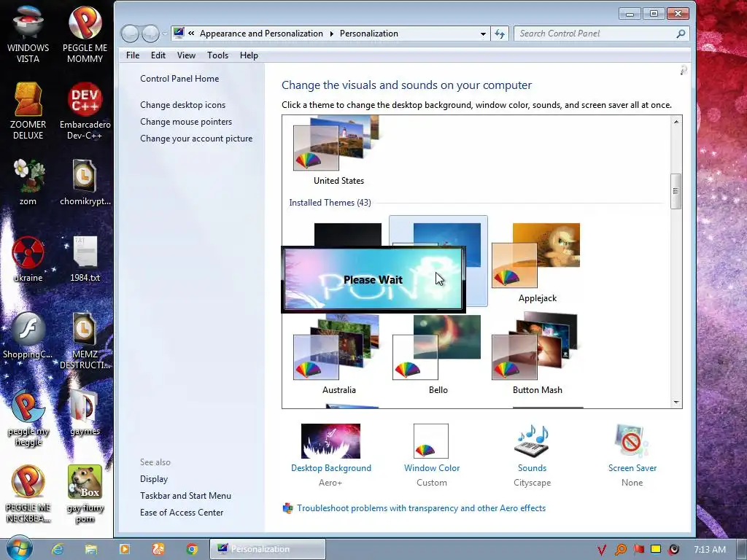This screenshot has width=747, height=560.
Task: Click the theme list scroll down arrow
Action: tap(676, 402)
